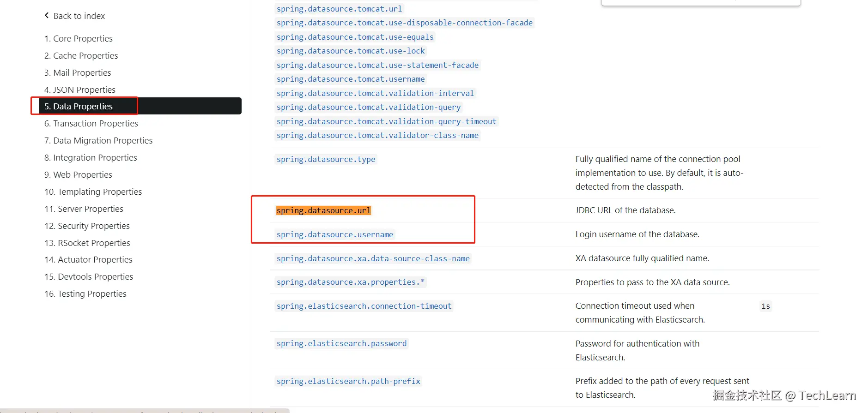Screen dimensions: 868x413
Task: Click tomcat.validation-interval property link
Action: tap(375, 93)
